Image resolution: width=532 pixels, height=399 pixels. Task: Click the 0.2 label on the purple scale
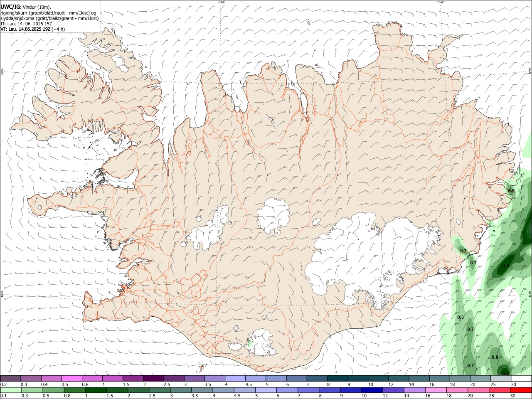point(4,384)
